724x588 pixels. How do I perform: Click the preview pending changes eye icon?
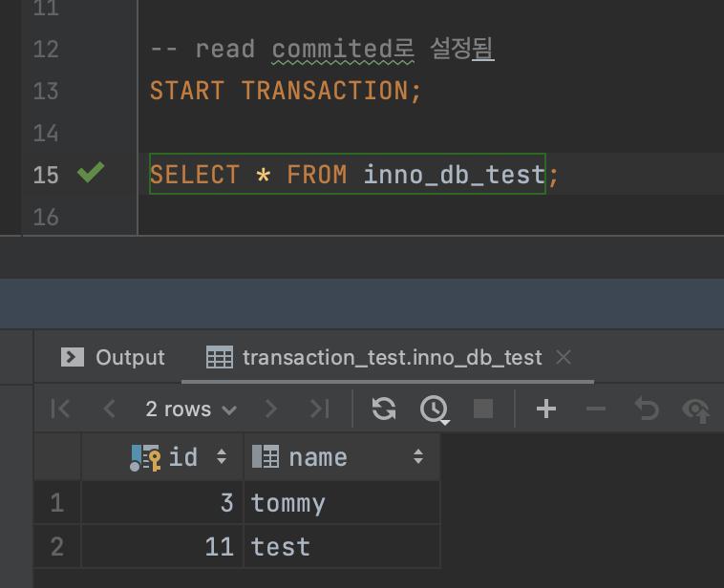[696, 409]
